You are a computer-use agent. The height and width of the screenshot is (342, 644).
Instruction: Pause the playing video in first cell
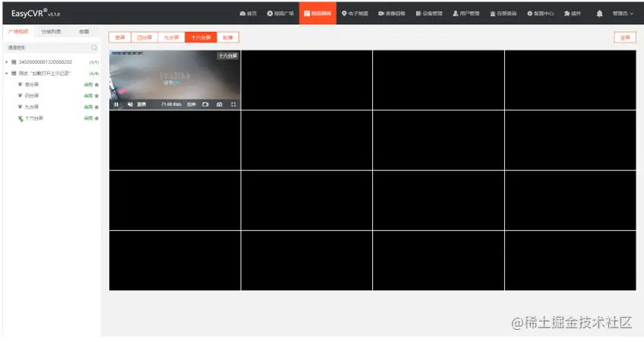tap(116, 104)
